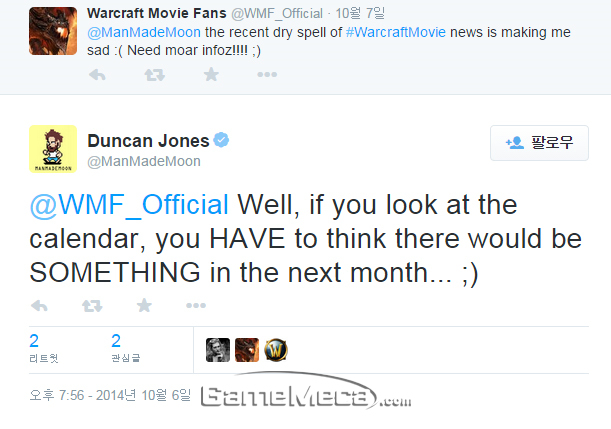Open the World of Warcraft logo user avatar
The height and width of the screenshot is (429, 611).
(x=275, y=349)
